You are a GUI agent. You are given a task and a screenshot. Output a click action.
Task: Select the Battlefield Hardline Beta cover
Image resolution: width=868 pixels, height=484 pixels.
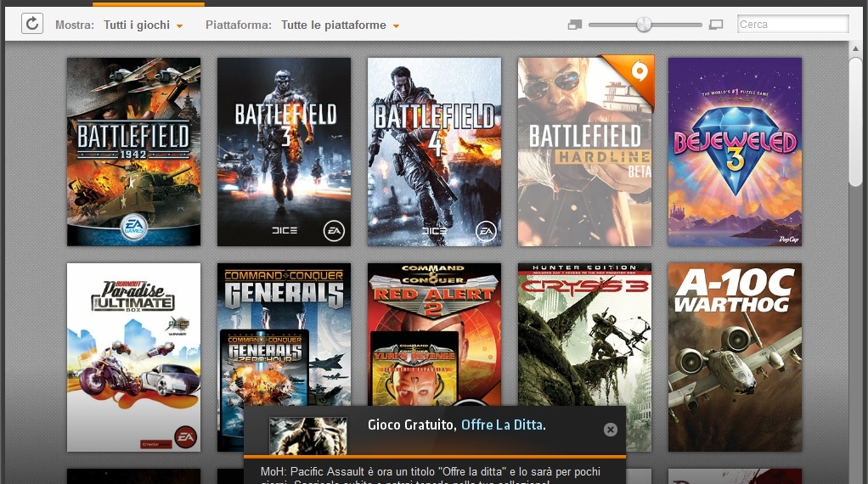tap(584, 151)
